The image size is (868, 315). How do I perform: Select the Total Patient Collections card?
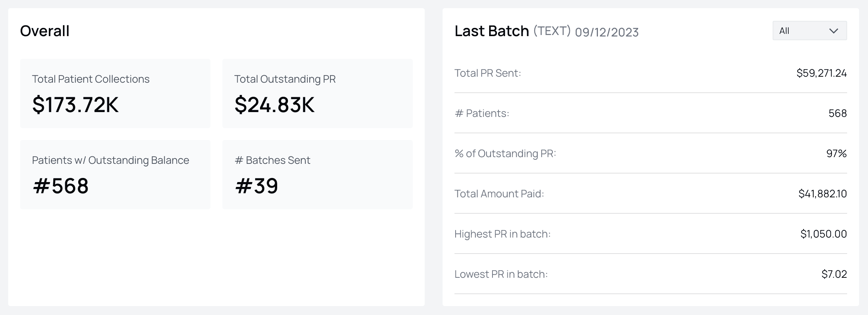pyautogui.click(x=115, y=93)
